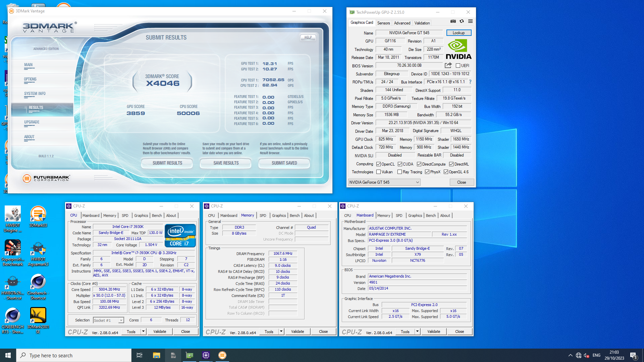This screenshot has width=644, height=362.
Task: Open CINEBENCH R15 desktop shortcut
Action: 13,321
